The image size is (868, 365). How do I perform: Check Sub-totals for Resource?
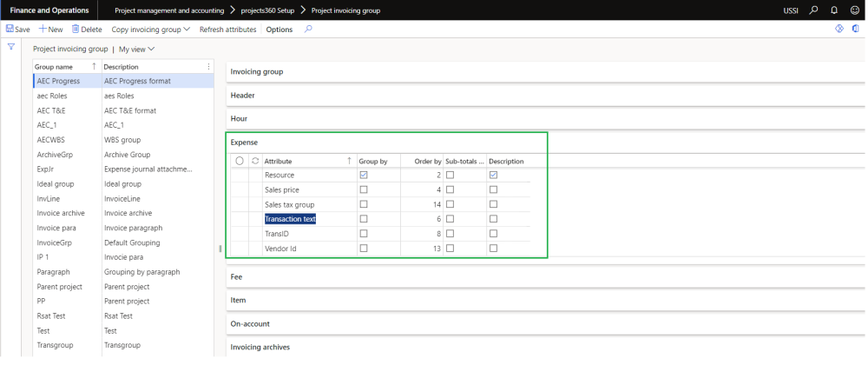click(x=450, y=175)
